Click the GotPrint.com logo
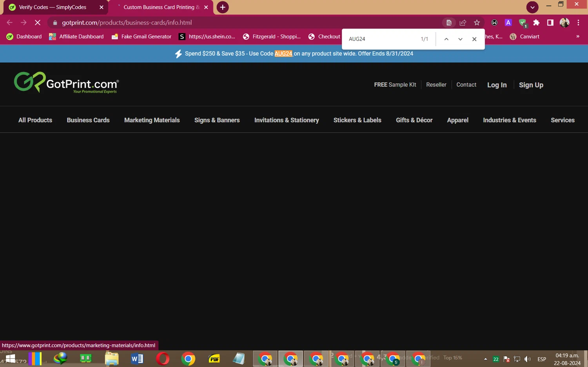The height and width of the screenshot is (367, 588). (x=66, y=83)
